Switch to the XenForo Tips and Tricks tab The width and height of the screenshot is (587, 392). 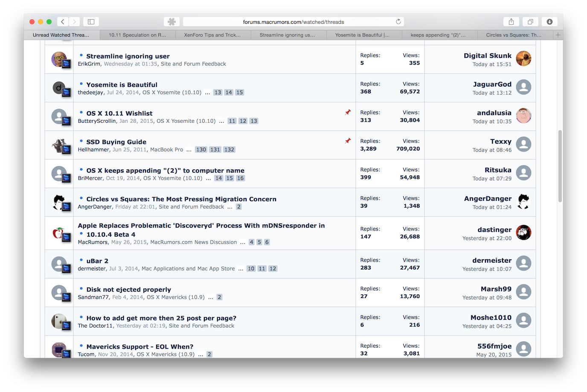click(x=213, y=35)
